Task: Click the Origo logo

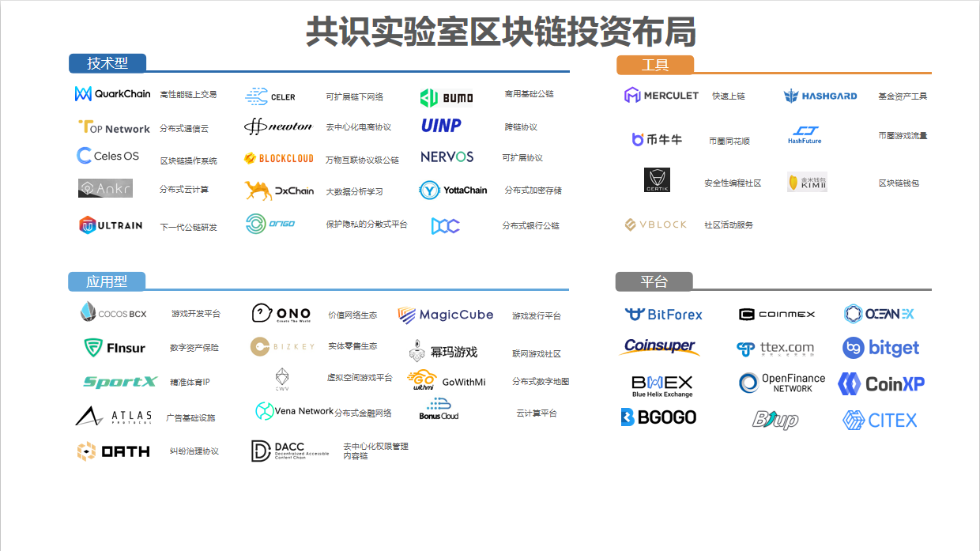Action: click(270, 224)
